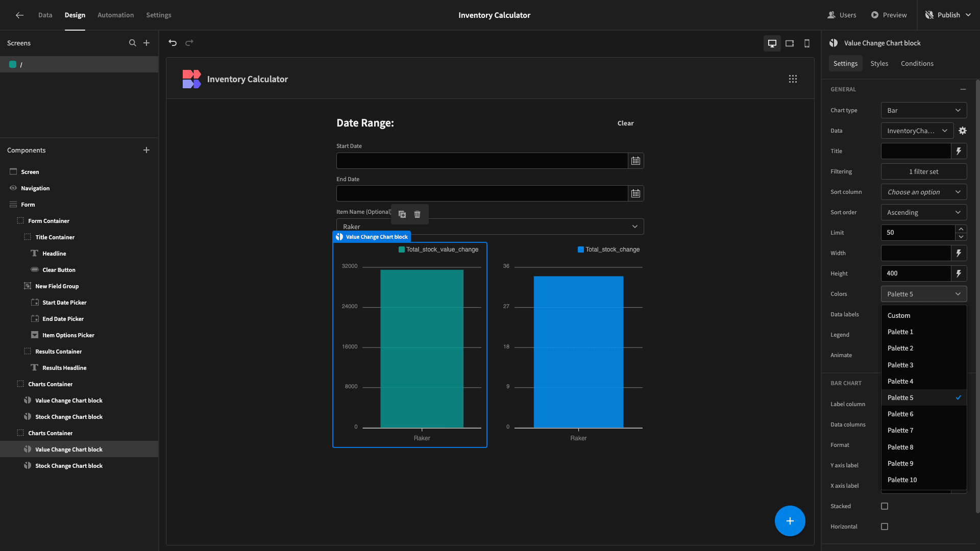Open Start Date calendar picker
Screen dimensions: 980x551
tap(635, 161)
